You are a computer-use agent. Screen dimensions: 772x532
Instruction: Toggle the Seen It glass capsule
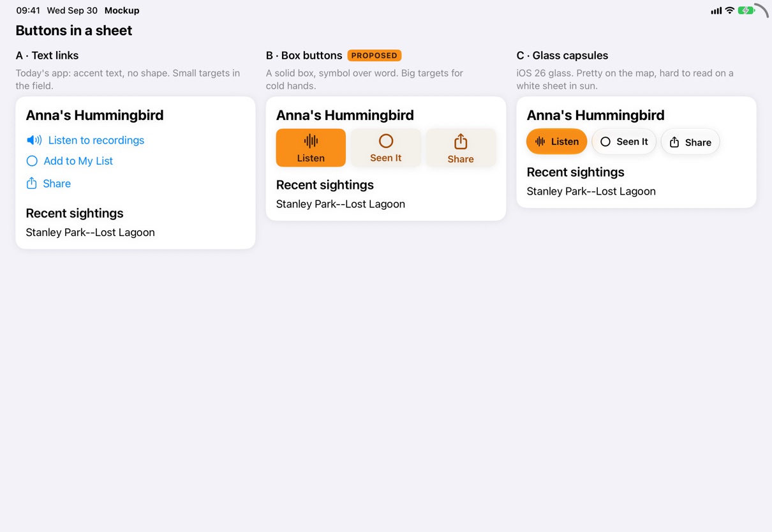click(x=623, y=142)
